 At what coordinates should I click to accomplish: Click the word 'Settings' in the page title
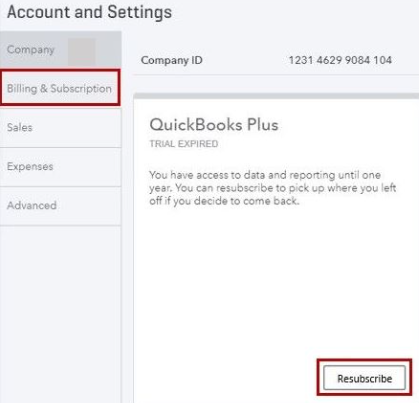point(140,12)
